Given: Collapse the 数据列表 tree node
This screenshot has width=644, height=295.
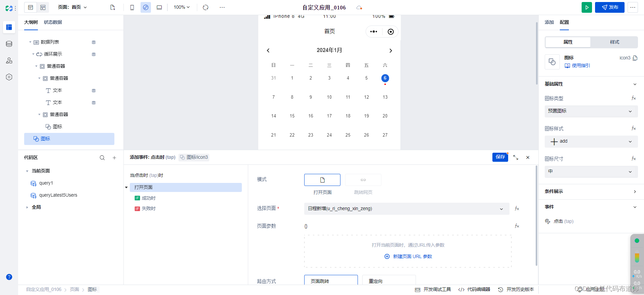Looking at the screenshot, I should pyautogui.click(x=30, y=42).
